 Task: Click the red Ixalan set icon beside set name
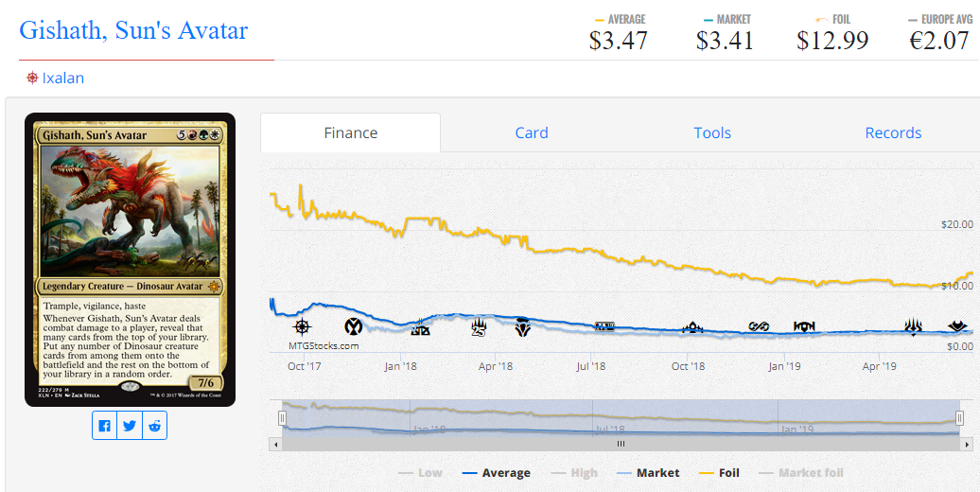point(32,79)
